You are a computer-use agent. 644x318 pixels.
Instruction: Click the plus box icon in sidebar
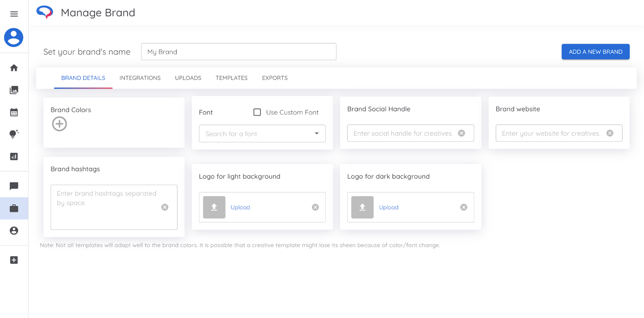tap(14, 260)
